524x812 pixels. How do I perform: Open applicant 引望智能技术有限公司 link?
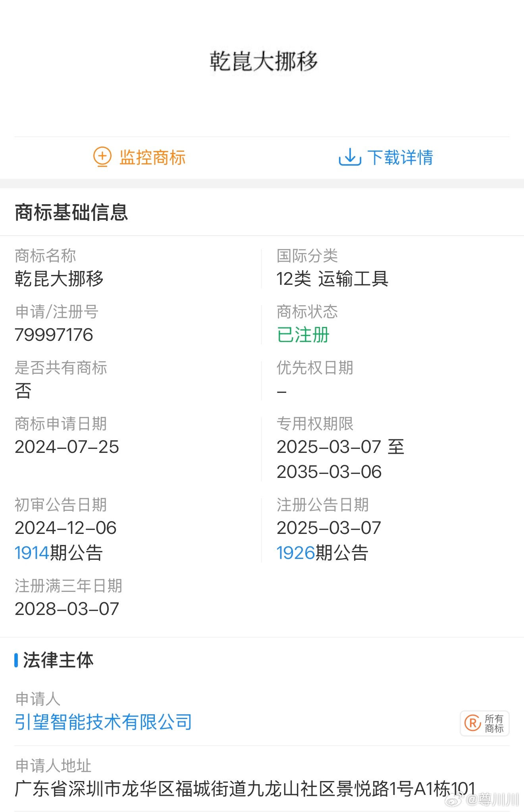[x=103, y=722]
